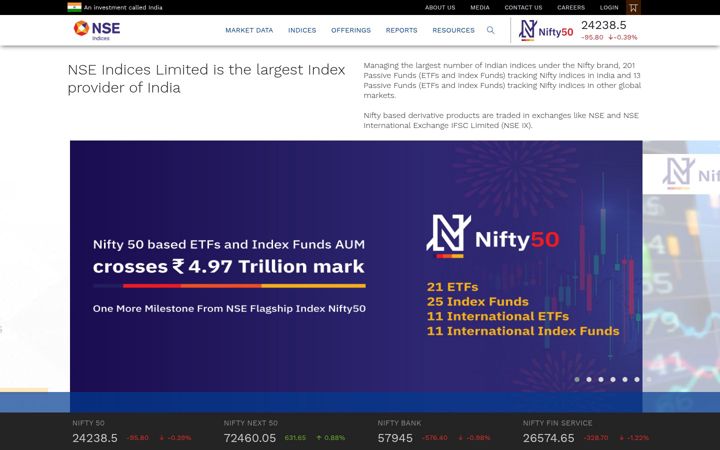The image size is (720, 450).
Task: Click NIFTY BANK percent -0.98%
Action: (x=474, y=438)
